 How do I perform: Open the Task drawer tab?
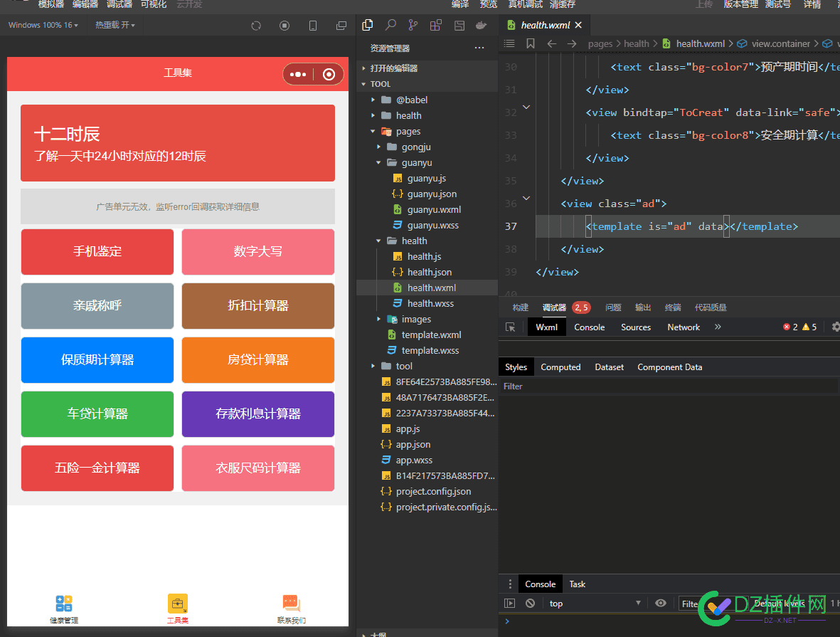tap(578, 584)
